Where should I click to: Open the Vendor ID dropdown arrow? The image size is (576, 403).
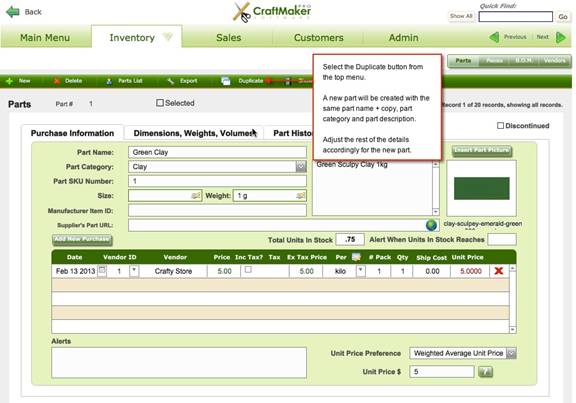[134, 271]
